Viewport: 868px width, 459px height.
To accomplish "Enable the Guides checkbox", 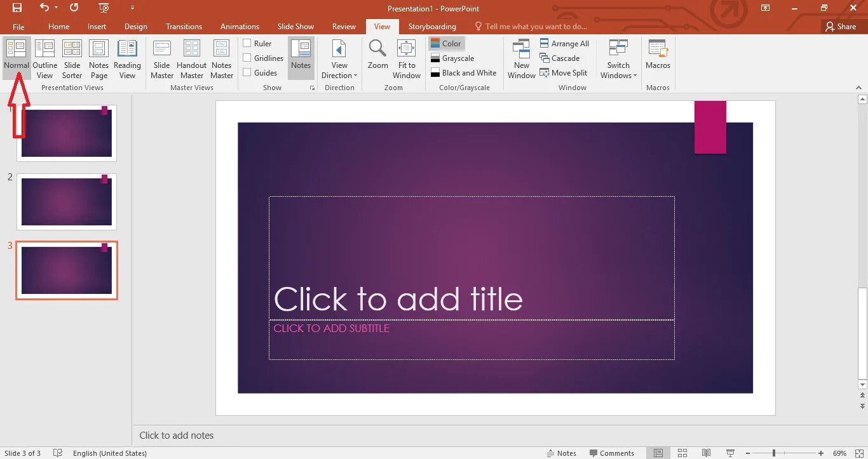I will tap(260, 73).
